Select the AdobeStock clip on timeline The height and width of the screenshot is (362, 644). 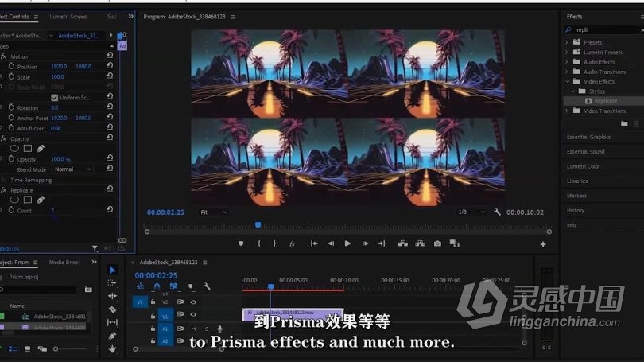[x=293, y=313]
